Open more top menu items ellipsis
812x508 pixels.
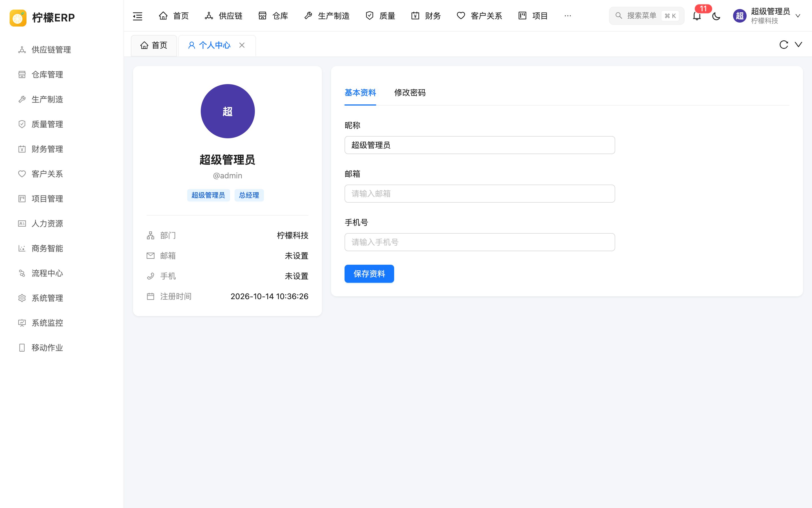[568, 16]
